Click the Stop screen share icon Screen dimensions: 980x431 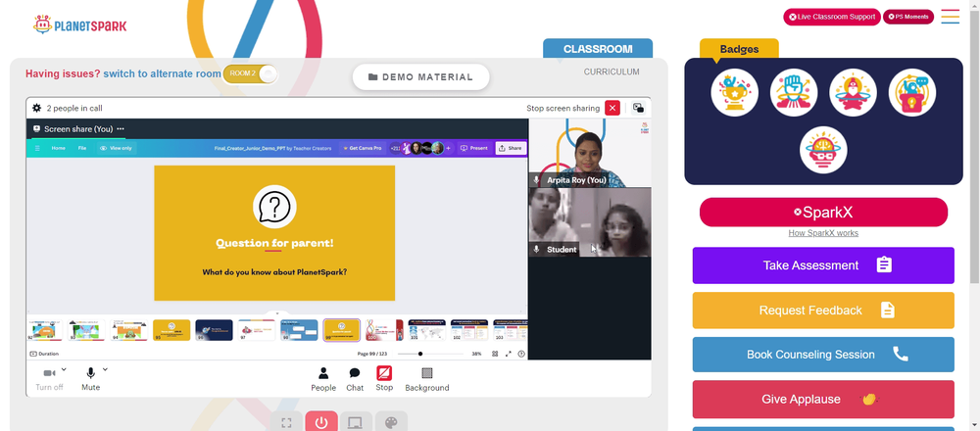click(x=384, y=373)
